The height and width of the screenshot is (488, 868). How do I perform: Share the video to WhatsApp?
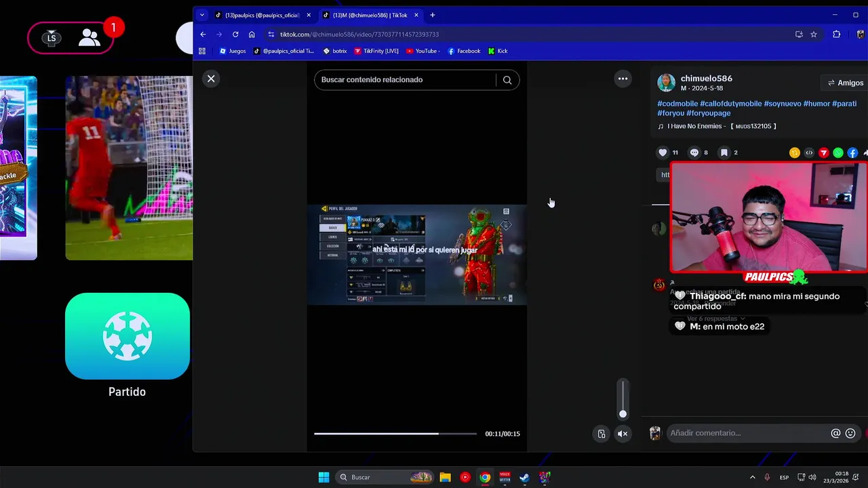point(838,153)
